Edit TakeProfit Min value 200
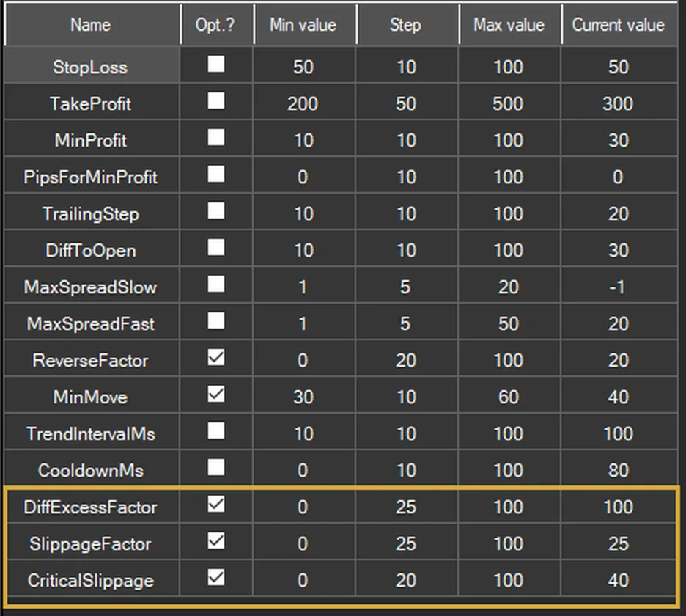The width and height of the screenshot is (686, 616). coord(304,102)
